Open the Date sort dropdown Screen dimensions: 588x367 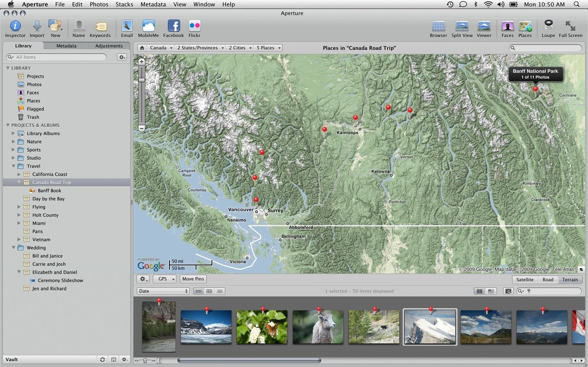(163, 291)
